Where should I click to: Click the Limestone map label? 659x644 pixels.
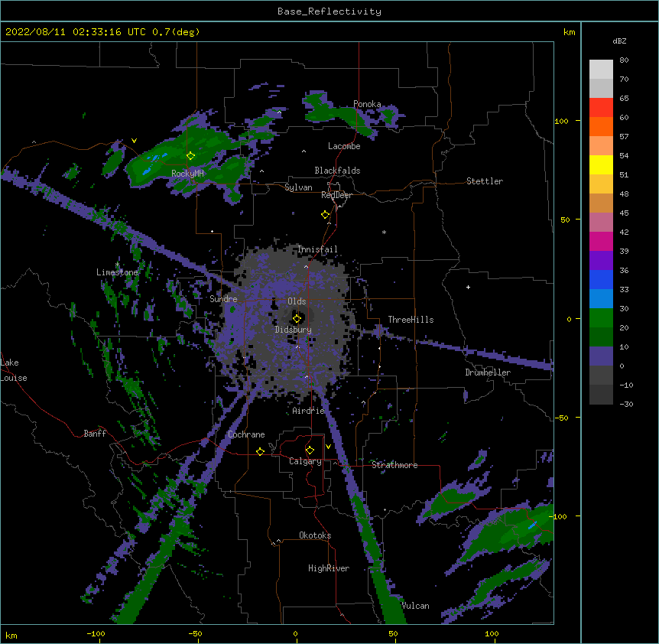(117, 272)
